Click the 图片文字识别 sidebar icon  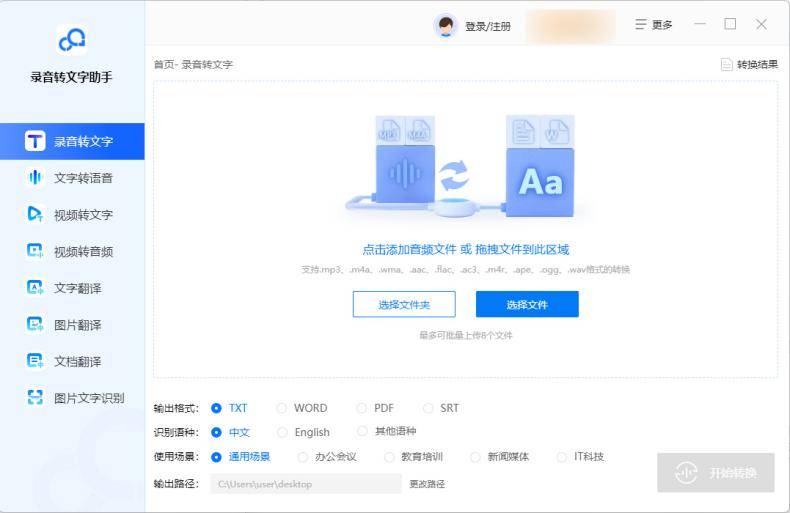pyautogui.click(x=35, y=398)
